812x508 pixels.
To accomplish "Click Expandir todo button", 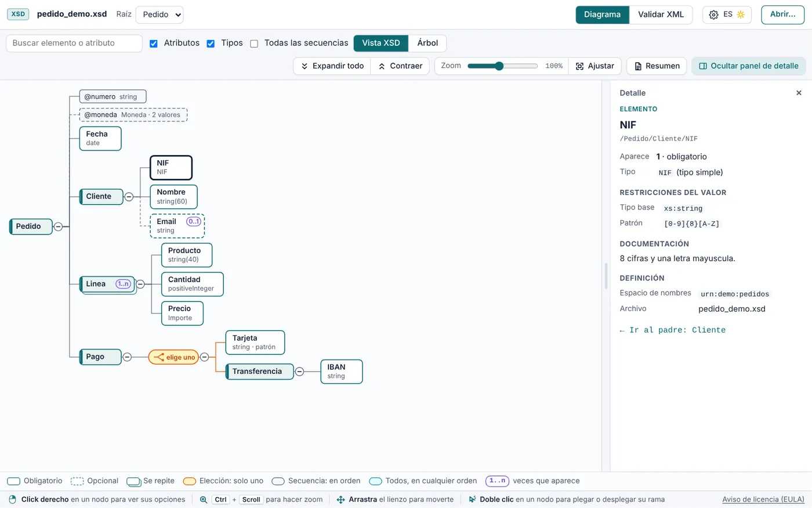I will (332, 66).
